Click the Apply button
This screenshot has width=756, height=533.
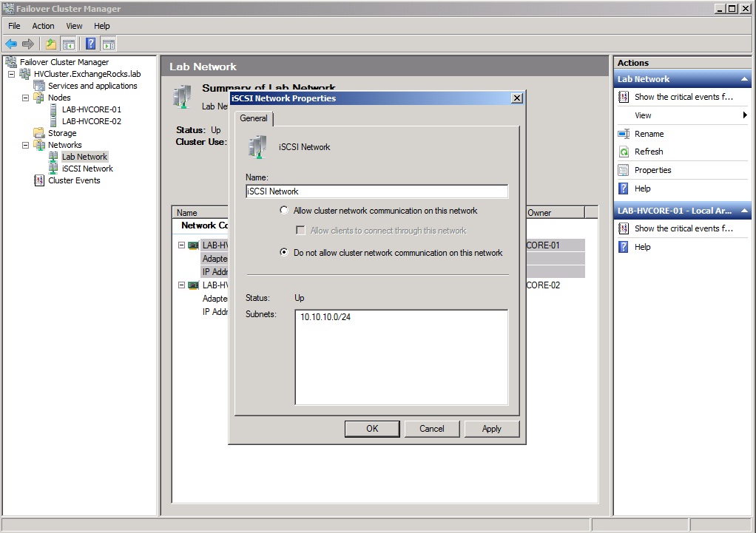tap(491, 429)
